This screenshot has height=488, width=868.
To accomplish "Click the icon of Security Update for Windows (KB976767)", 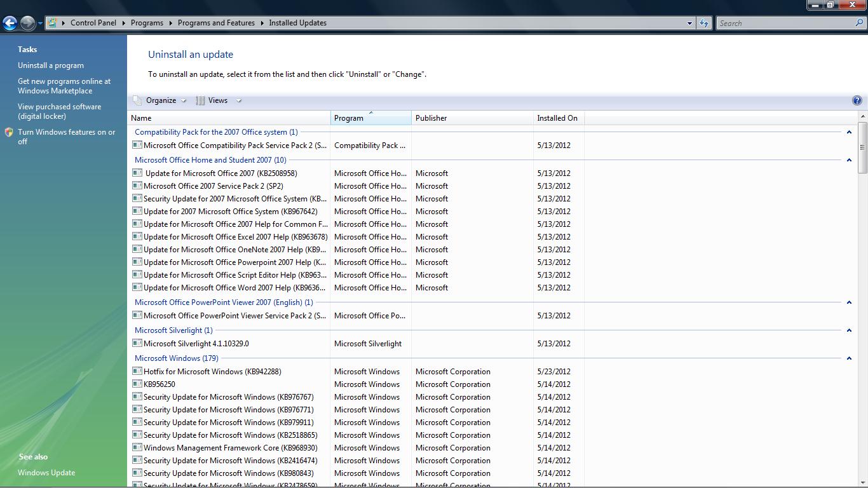I will coord(137,396).
